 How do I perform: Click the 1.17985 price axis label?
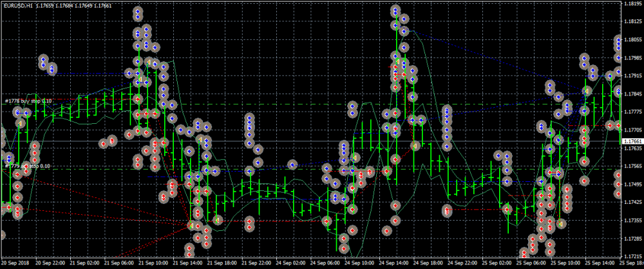[x=632, y=58]
